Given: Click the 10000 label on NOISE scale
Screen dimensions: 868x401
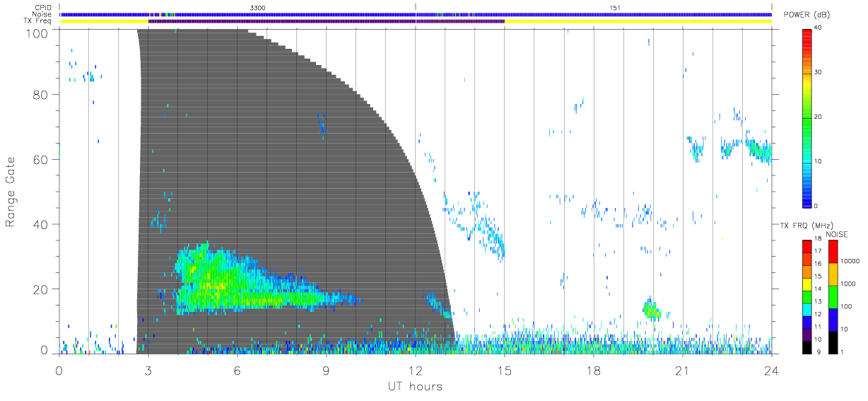Looking at the screenshot, I should 848,260.
